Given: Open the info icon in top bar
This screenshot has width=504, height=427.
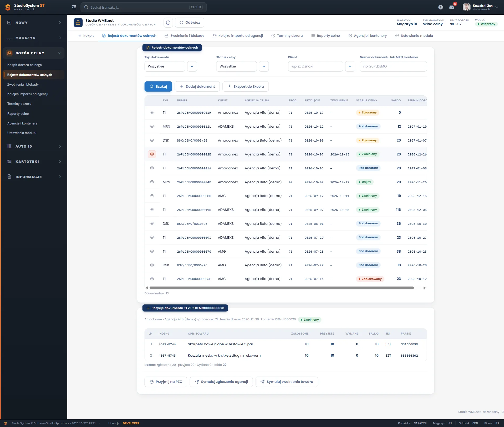Looking at the screenshot, I should [441, 7].
